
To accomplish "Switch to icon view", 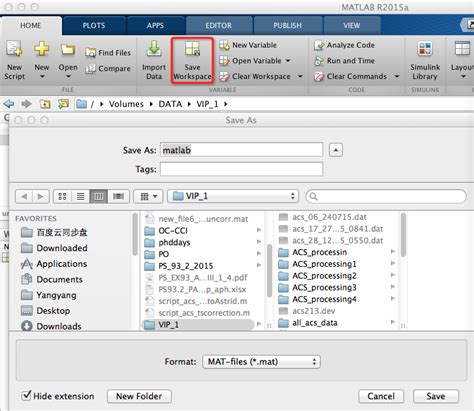I will click(62, 196).
